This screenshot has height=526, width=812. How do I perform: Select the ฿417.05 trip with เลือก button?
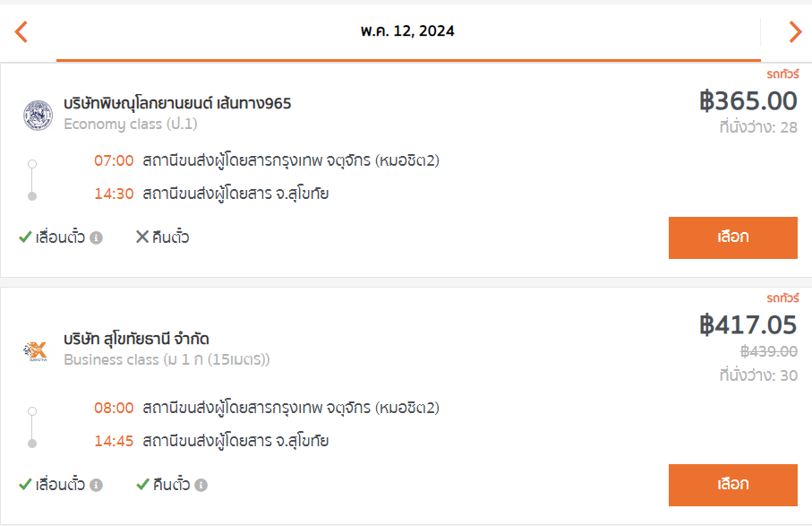tap(732, 485)
